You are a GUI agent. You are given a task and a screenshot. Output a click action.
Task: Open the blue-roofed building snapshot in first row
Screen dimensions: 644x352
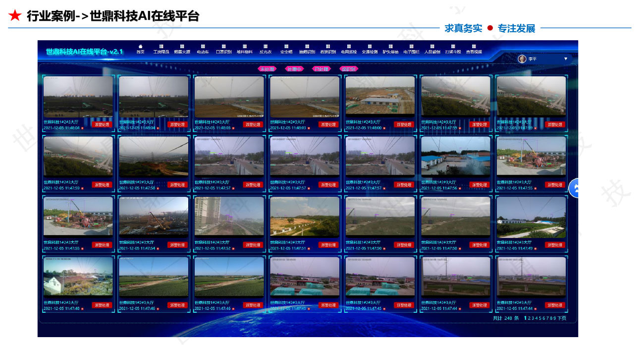pos(380,96)
